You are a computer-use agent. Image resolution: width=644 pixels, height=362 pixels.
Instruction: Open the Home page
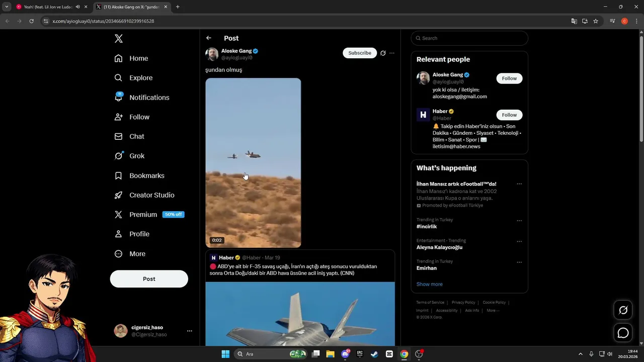[x=131, y=58]
